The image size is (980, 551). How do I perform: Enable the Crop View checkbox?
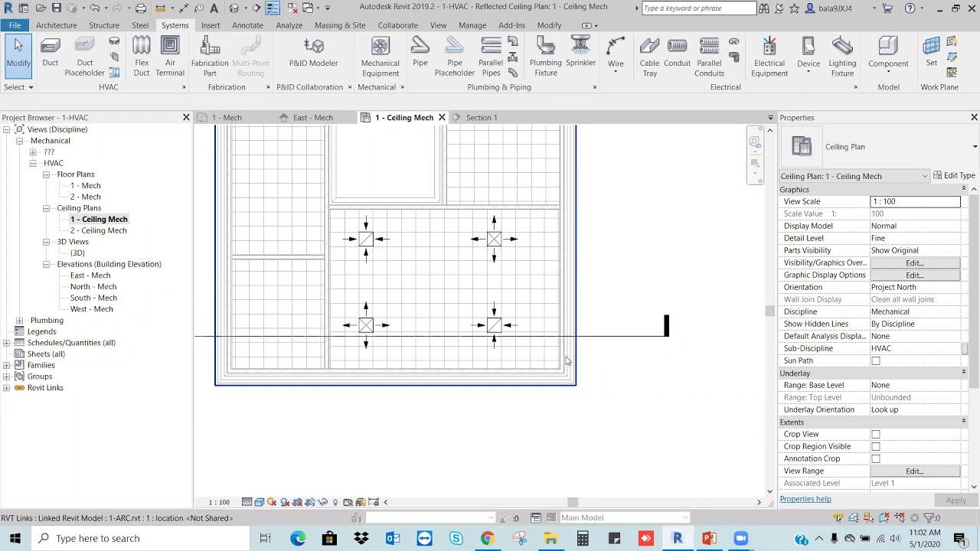(876, 435)
